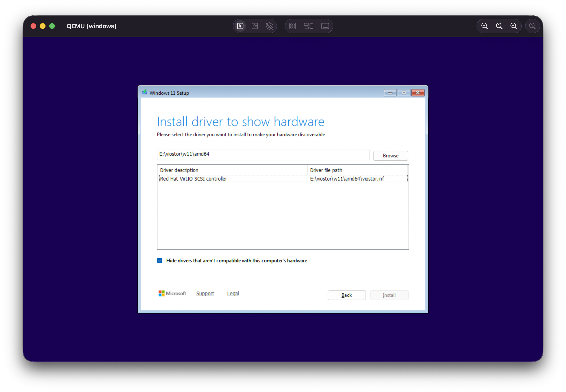566x392 pixels.
Task: Click the Install button
Action: coord(389,295)
